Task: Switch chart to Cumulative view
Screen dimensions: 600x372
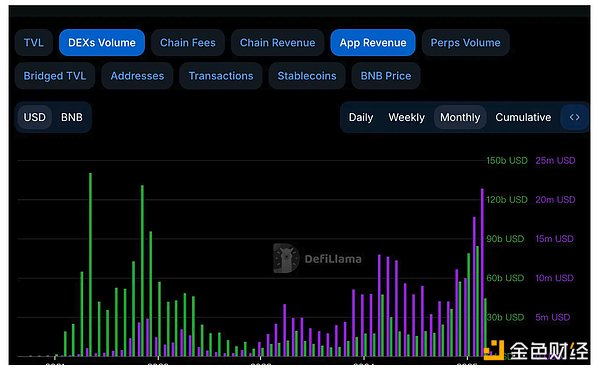Action: [523, 117]
